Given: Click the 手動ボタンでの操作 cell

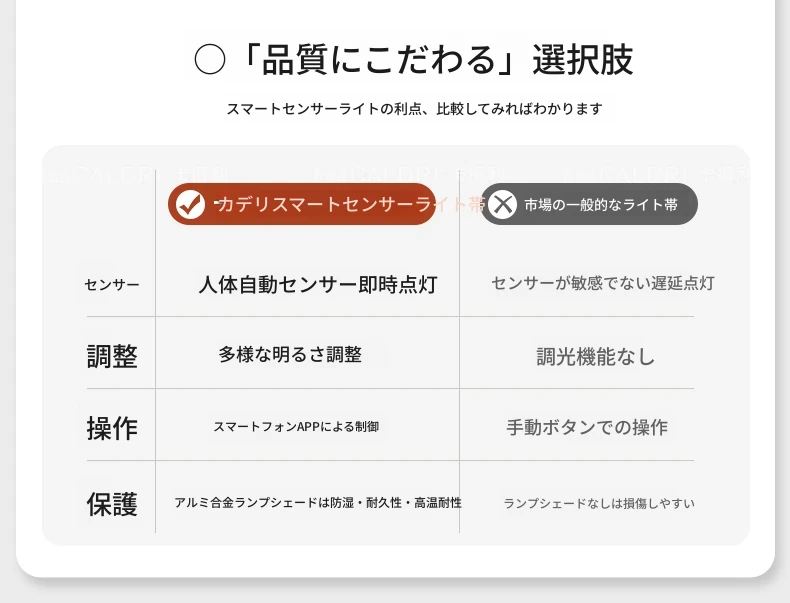Looking at the screenshot, I should [587, 427].
